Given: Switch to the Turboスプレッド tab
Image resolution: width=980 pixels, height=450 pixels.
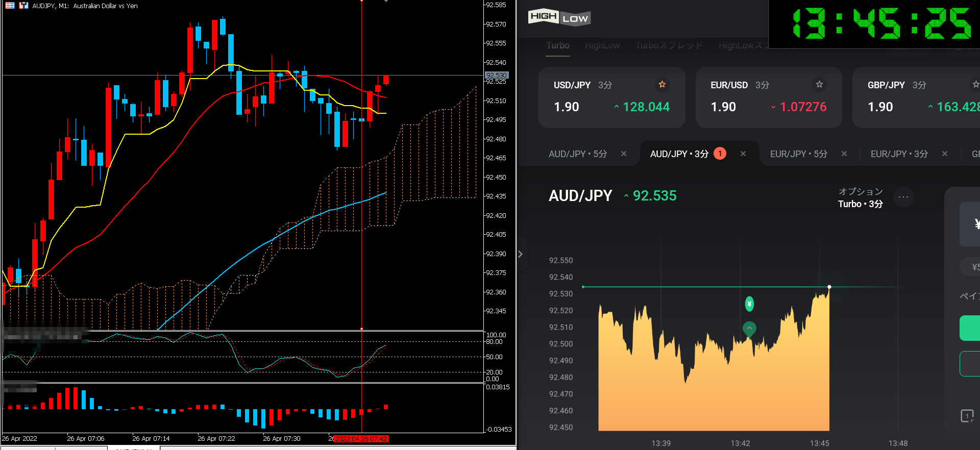Looking at the screenshot, I should (669, 46).
